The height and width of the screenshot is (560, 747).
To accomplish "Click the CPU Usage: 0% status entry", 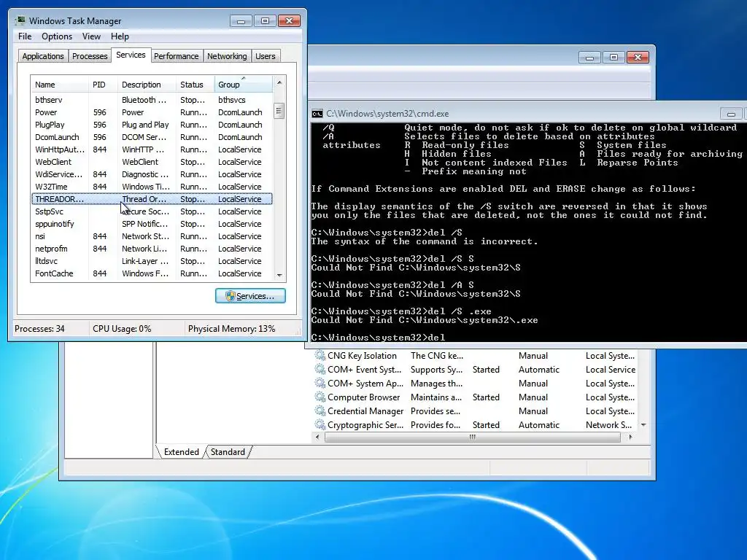I will (x=122, y=329).
